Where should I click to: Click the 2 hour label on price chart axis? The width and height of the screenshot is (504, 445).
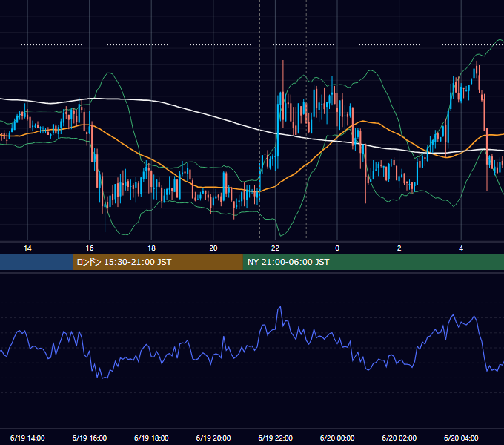pyautogui.click(x=399, y=248)
